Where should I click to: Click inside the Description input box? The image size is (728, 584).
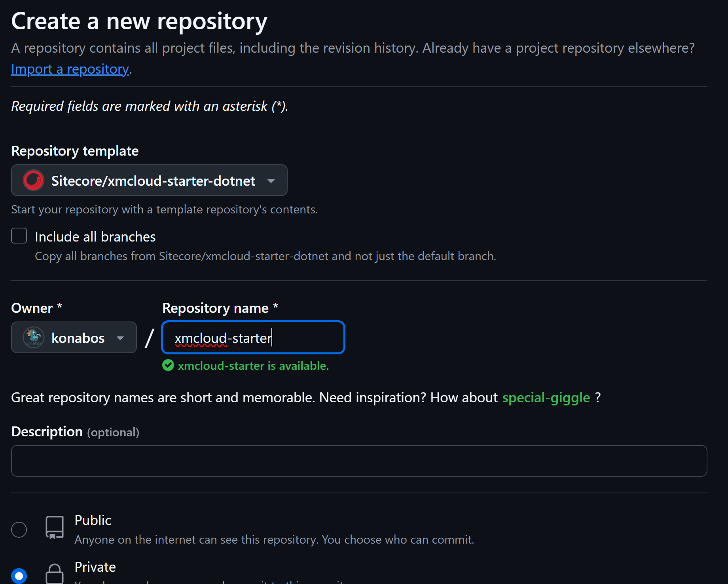pos(359,461)
